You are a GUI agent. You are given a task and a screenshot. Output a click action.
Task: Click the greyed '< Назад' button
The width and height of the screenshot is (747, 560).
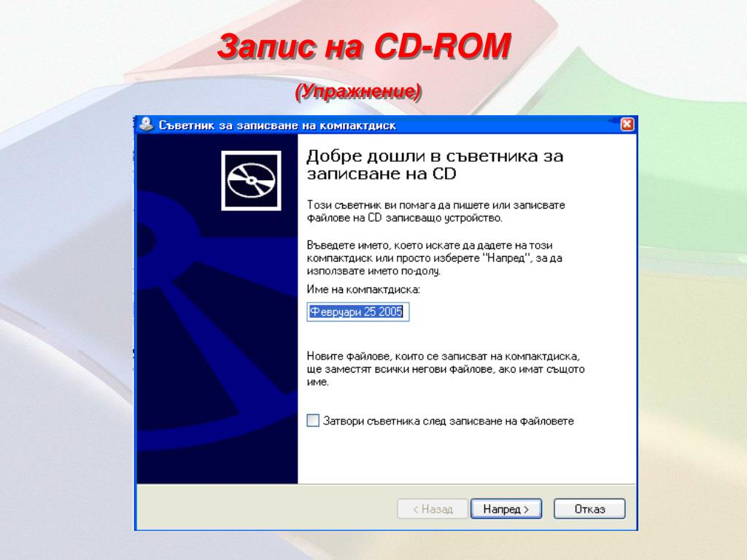click(432, 509)
